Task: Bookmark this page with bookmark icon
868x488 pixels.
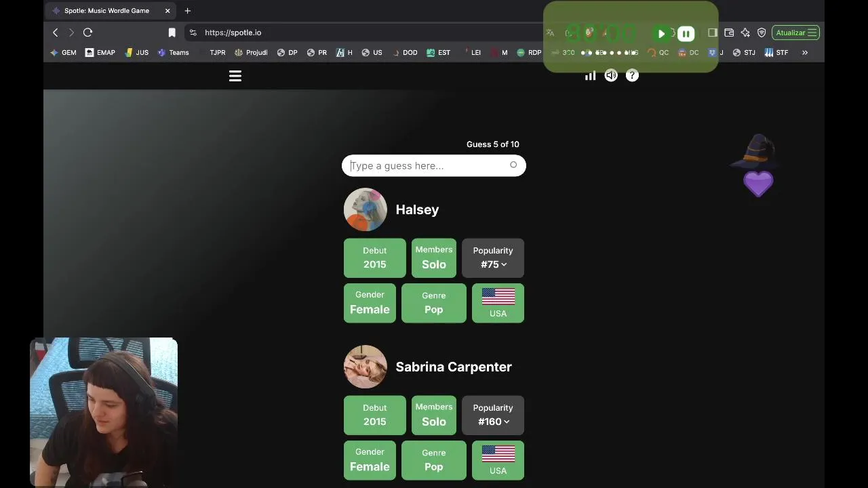Action: tap(172, 33)
